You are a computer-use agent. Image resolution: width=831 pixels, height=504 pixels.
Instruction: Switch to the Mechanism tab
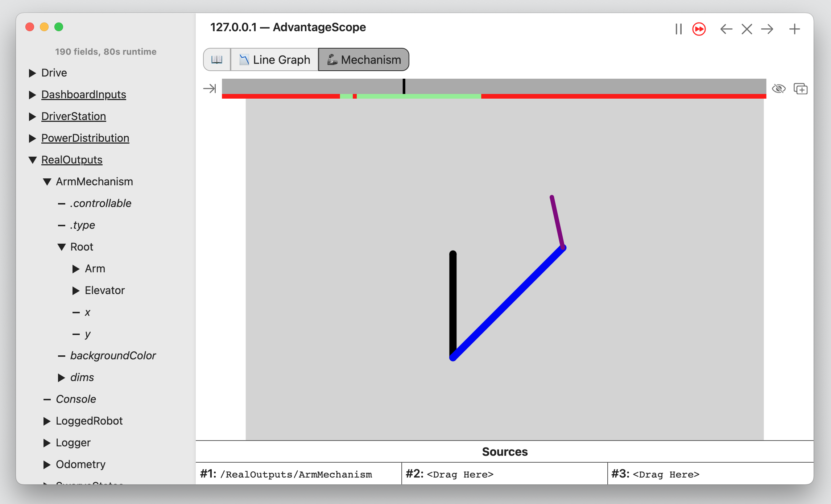tap(362, 59)
